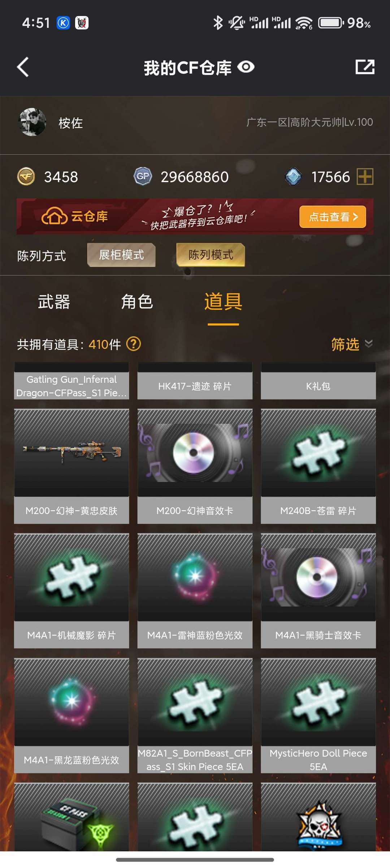The image size is (390, 868).
Task: Tap the GP currency icon
Action: coord(143,176)
